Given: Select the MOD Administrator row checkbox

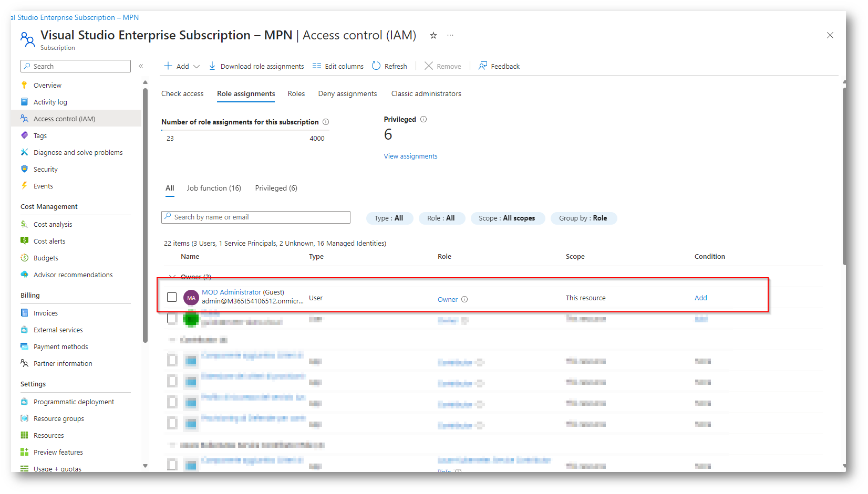Looking at the screenshot, I should [x=172, y=297].
